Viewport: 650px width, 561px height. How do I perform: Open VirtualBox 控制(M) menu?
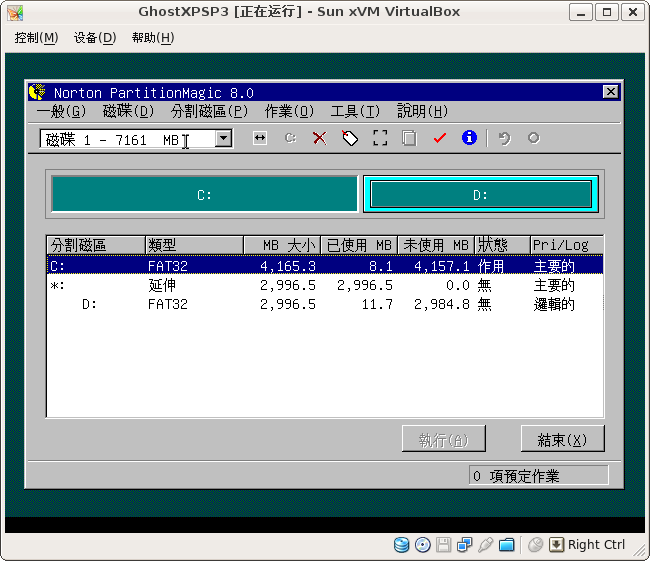click(x=36, y=38)
